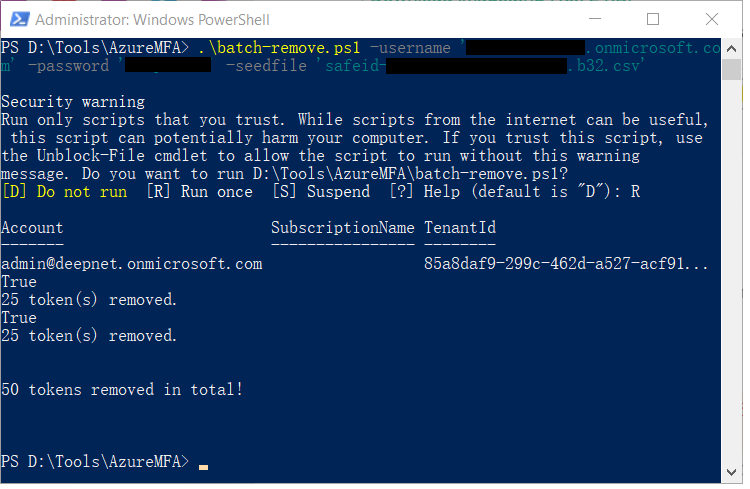The image size is (750, 489).
Task: Click the scrollbar down arrow
Action: pos(733,474)
